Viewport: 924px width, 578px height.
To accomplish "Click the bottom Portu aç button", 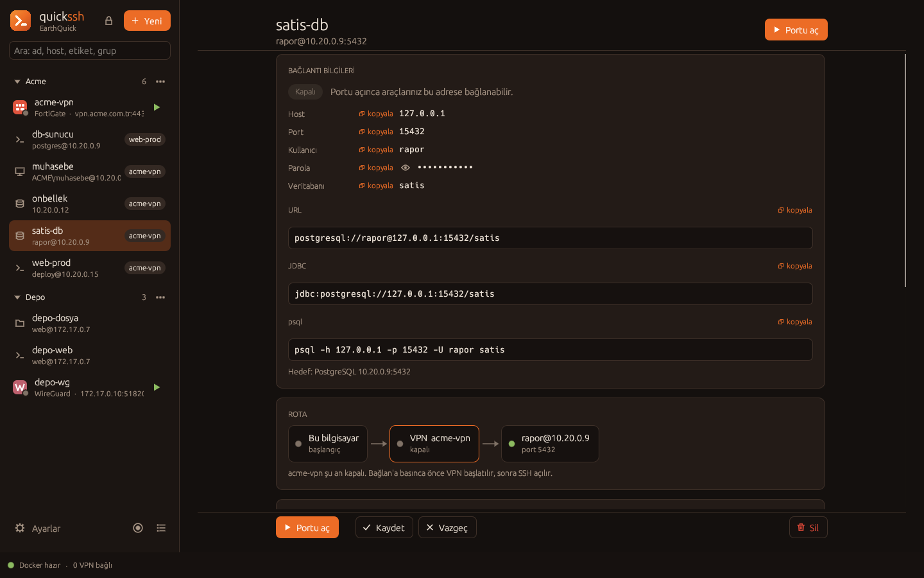I will pos(307,527).
